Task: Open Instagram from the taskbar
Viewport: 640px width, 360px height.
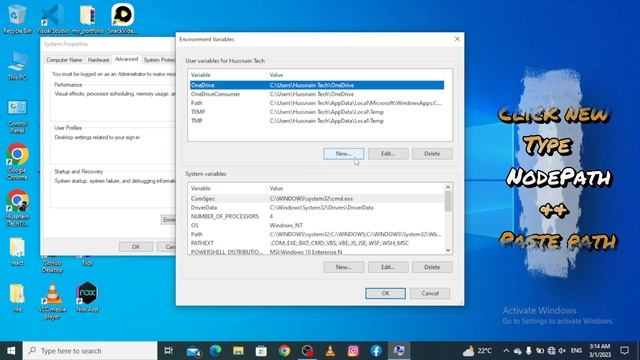Action: [x=353, y=351]
